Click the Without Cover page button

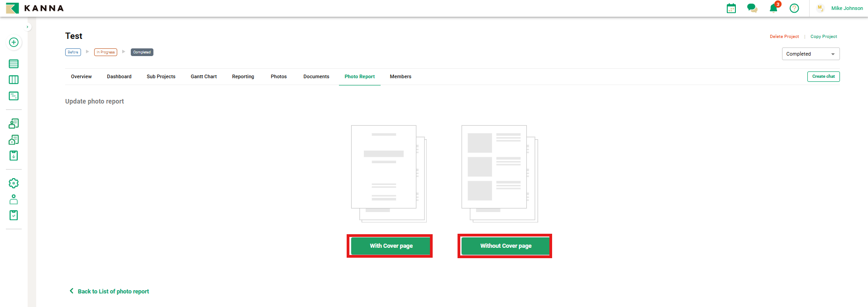pos(505,246)
